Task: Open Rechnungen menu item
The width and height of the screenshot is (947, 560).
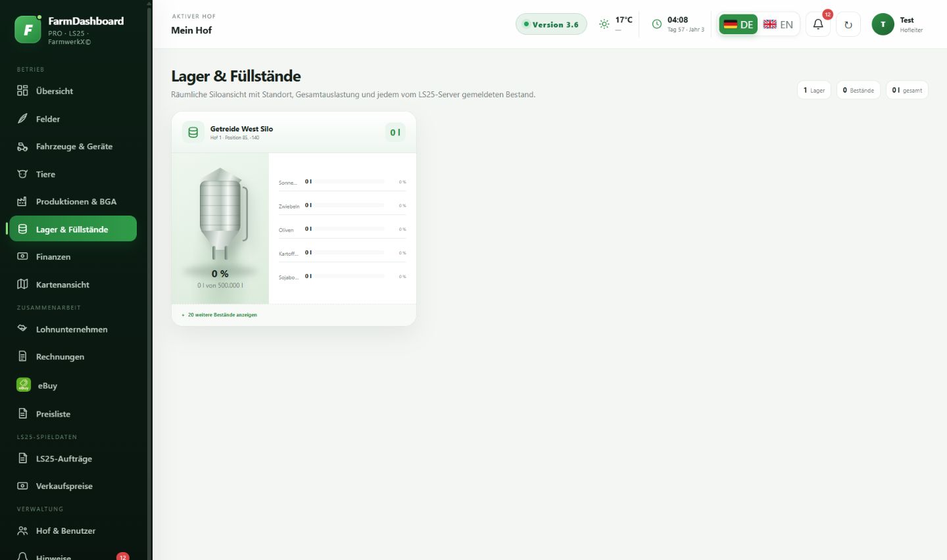Action: point(73,356)
